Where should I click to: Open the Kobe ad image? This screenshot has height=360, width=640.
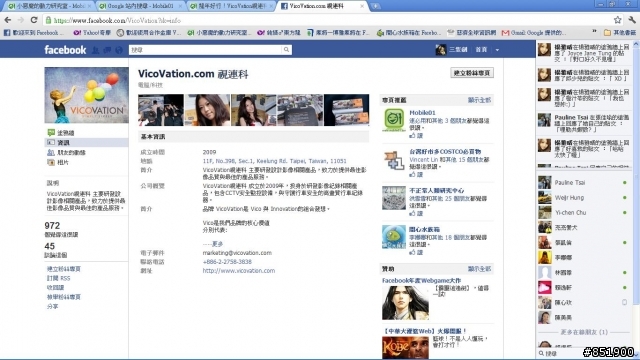[405, 347]
